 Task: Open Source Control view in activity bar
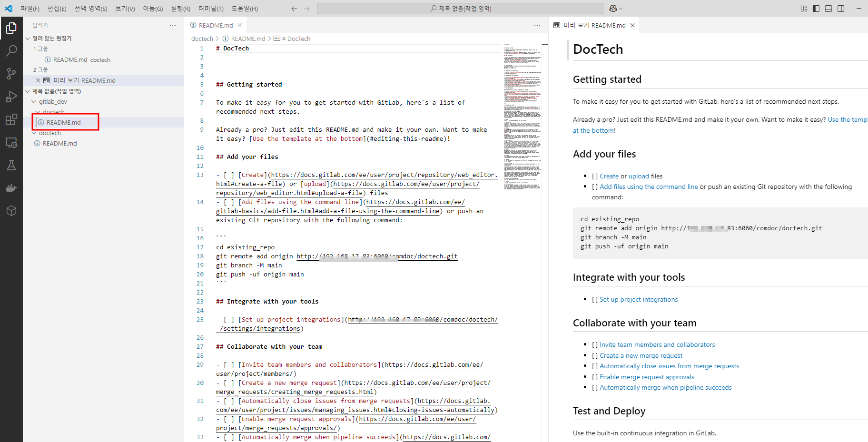[11, 73]
